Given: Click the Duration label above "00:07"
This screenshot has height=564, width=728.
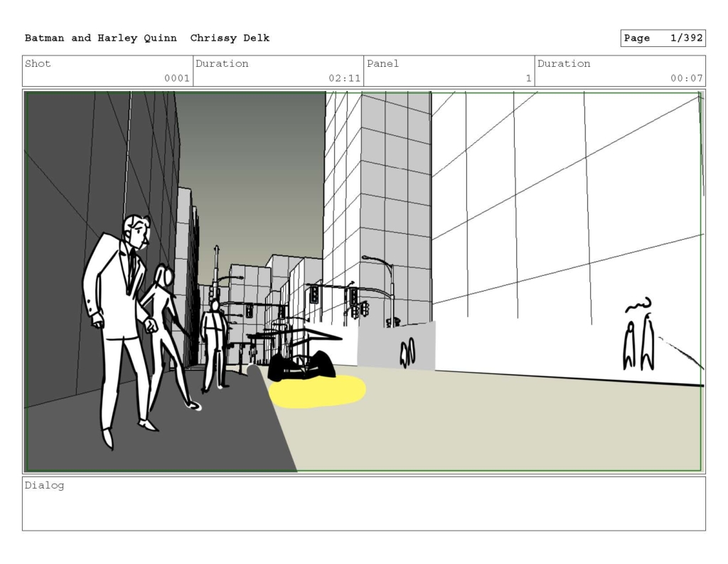Looking at the screenshot, I should tap(564, 63).
